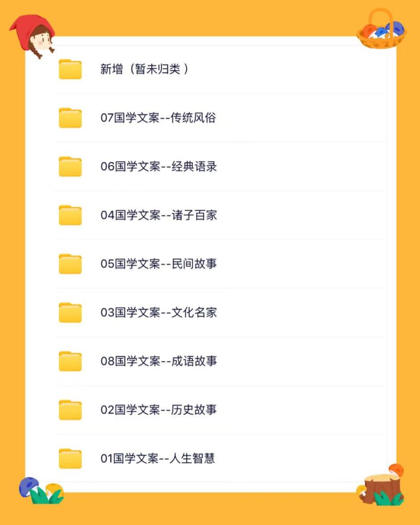
Task: Click the mushroom basket illustration
Action: tap(381, 30)
